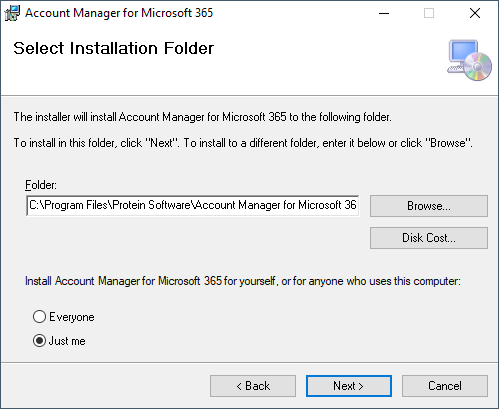The image size is (499, 409).
Task: Show Disk Cost information
Action: (429, 238)
